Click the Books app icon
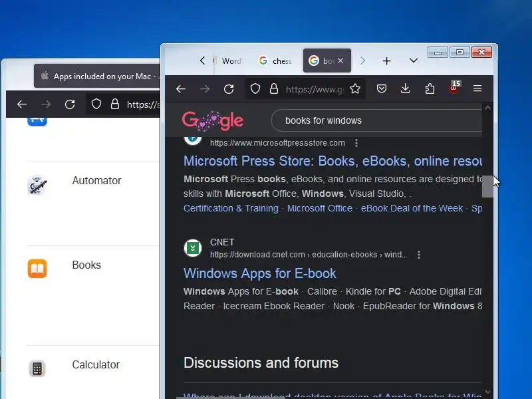The height and width of the screenshot is (399, 532). click(x=37, y=269)
